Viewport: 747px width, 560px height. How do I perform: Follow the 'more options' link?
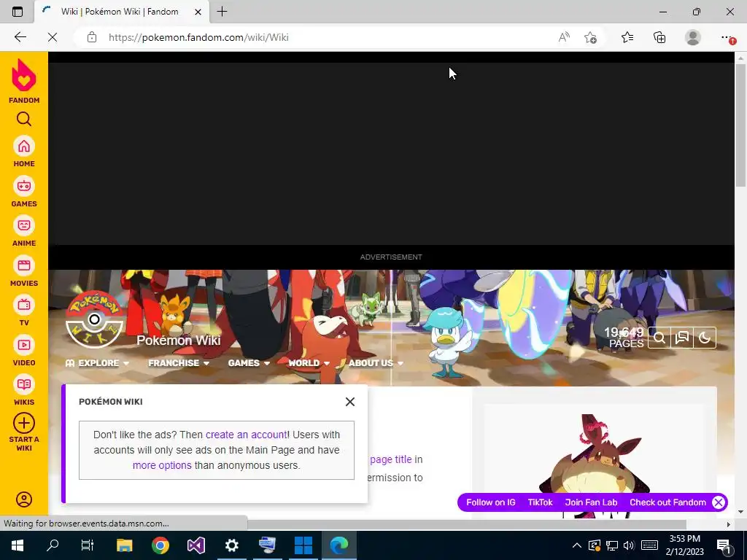click(162, 465)
